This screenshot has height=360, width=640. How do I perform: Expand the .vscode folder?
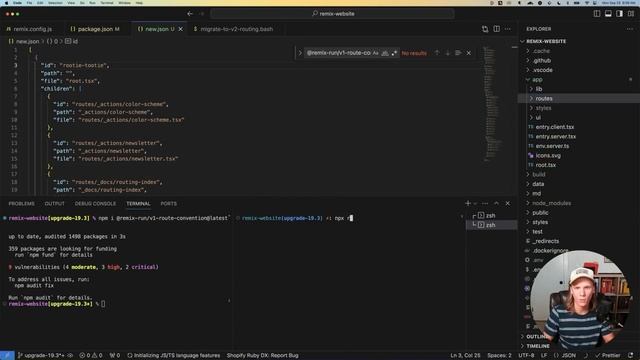(x=542, y=70)
